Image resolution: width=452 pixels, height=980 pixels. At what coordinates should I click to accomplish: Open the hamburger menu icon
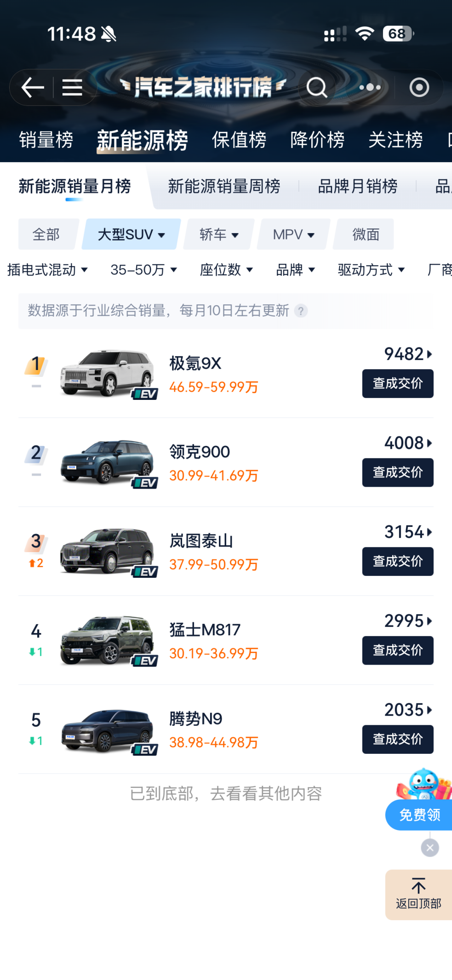pos(72,87)
